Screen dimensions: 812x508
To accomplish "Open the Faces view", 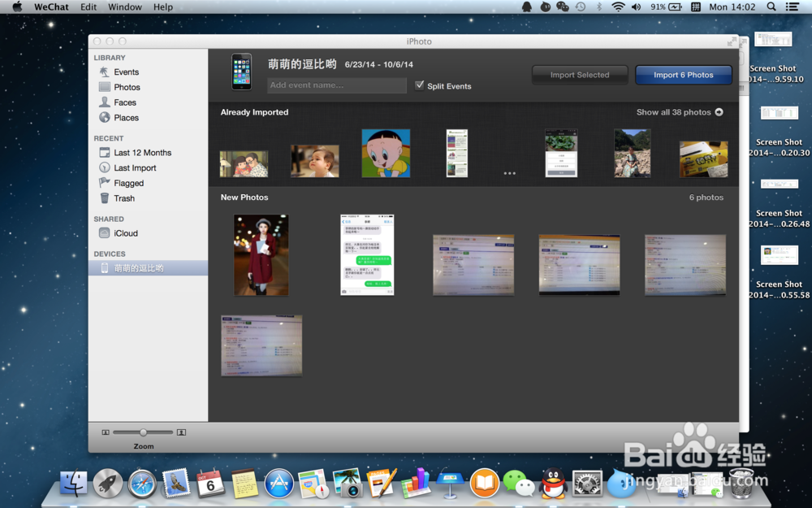I will click(x=125, y=102).
